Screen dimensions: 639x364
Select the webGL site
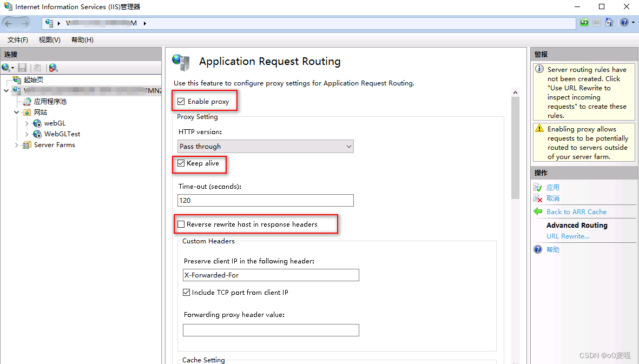click(55, 123)
